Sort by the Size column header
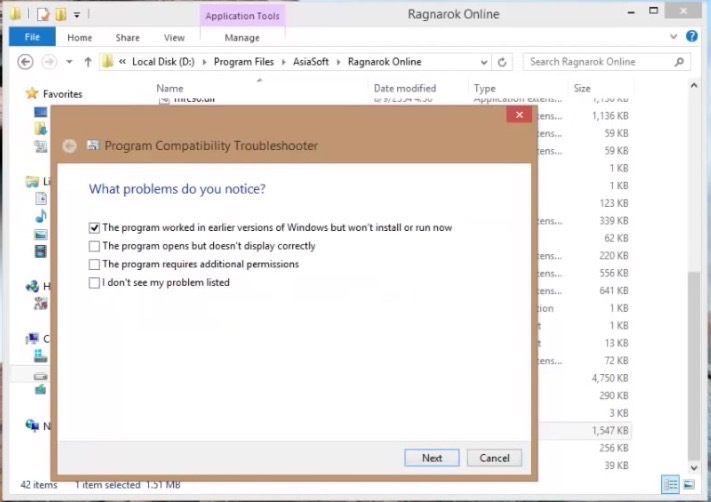 582,88
